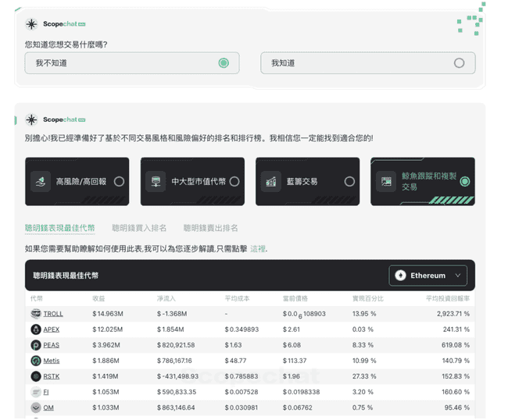Open the FI token link
508x420 pixels.
(x=46, y=392)
